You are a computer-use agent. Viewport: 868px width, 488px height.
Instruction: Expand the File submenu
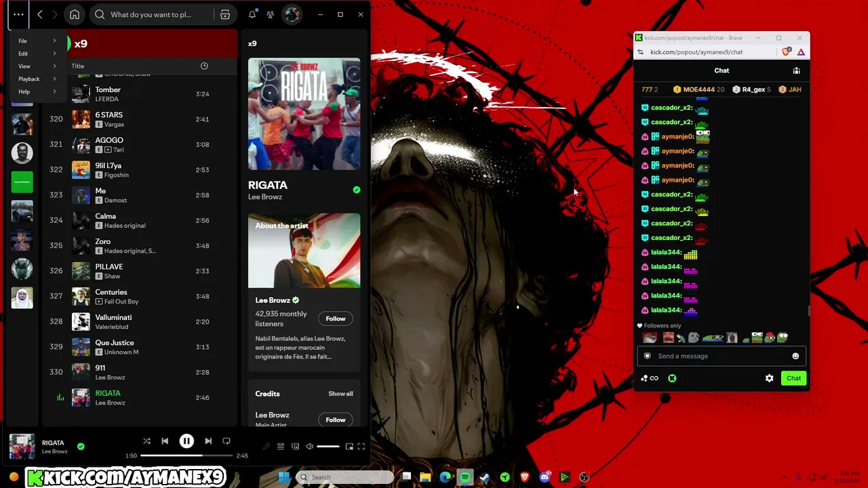(38, 41)
